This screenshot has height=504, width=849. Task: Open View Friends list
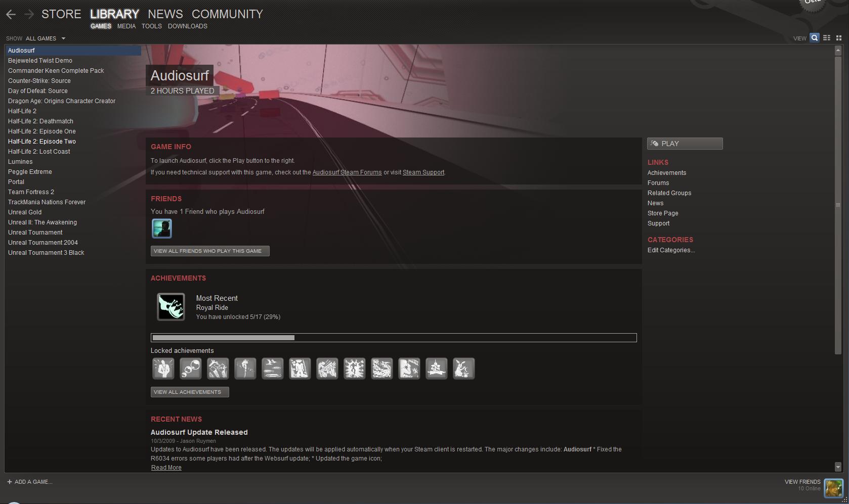(802, 482)
